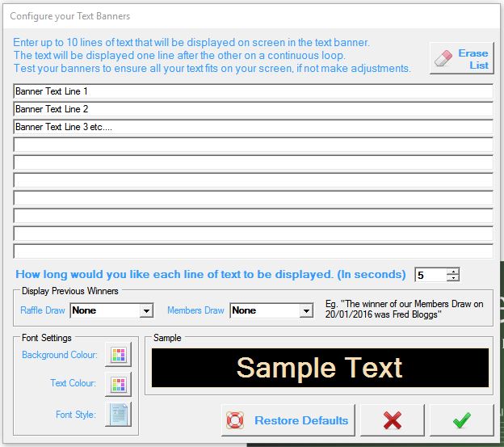
Task: Increase display seconds with up arrow
Action: click(453, 271)
